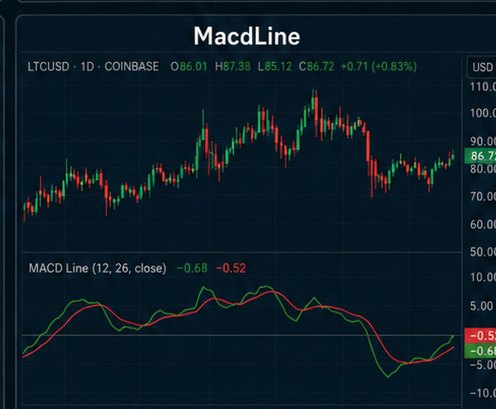Click the -10.0 MACD axis label
The height and width of the screenshot is (409, 496).
click(x=483, y=393)
